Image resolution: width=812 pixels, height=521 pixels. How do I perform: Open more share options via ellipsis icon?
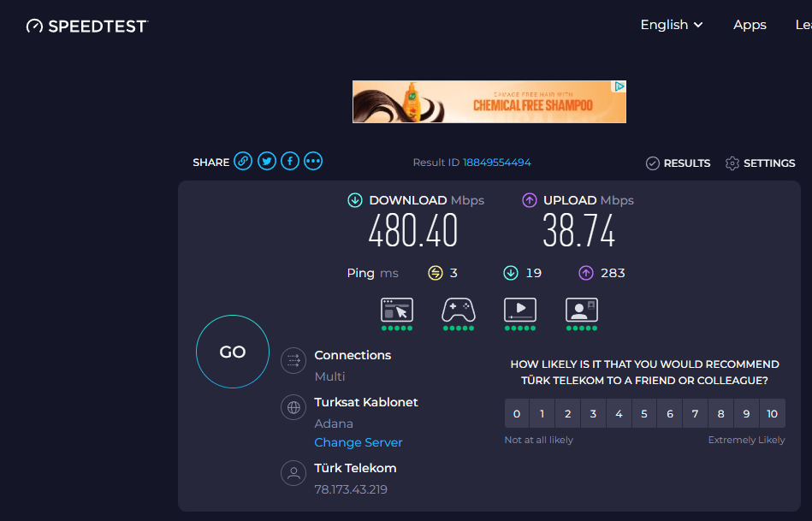coord(312,161)
